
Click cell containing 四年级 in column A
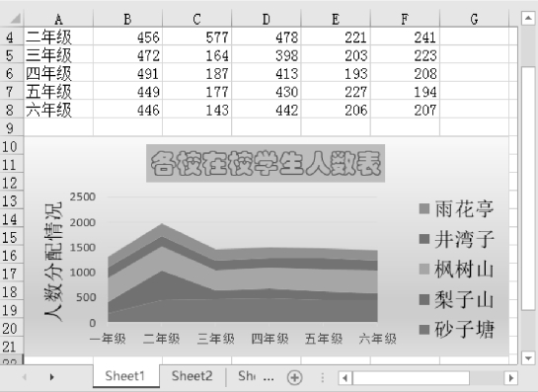(58, 73)
